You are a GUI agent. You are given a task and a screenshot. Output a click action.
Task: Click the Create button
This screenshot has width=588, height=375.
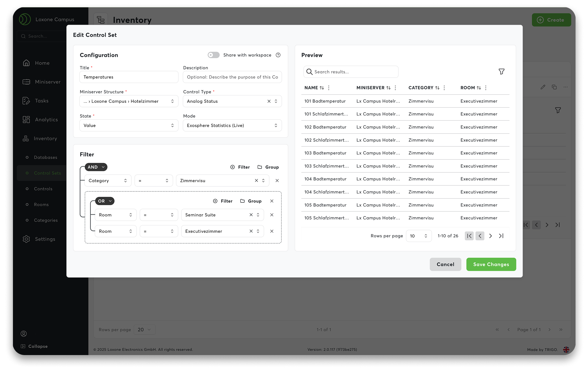click(x=551, y=20)
